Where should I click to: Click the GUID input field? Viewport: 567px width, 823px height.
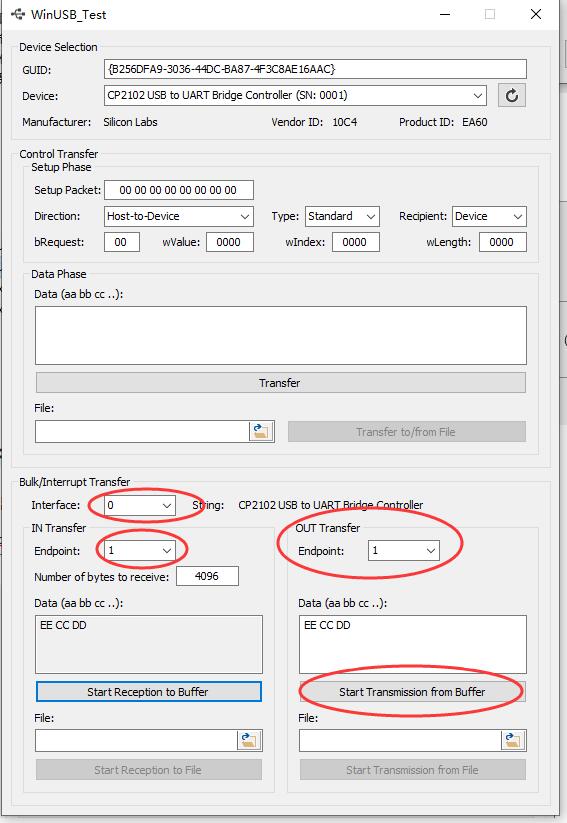coord(315,69)
